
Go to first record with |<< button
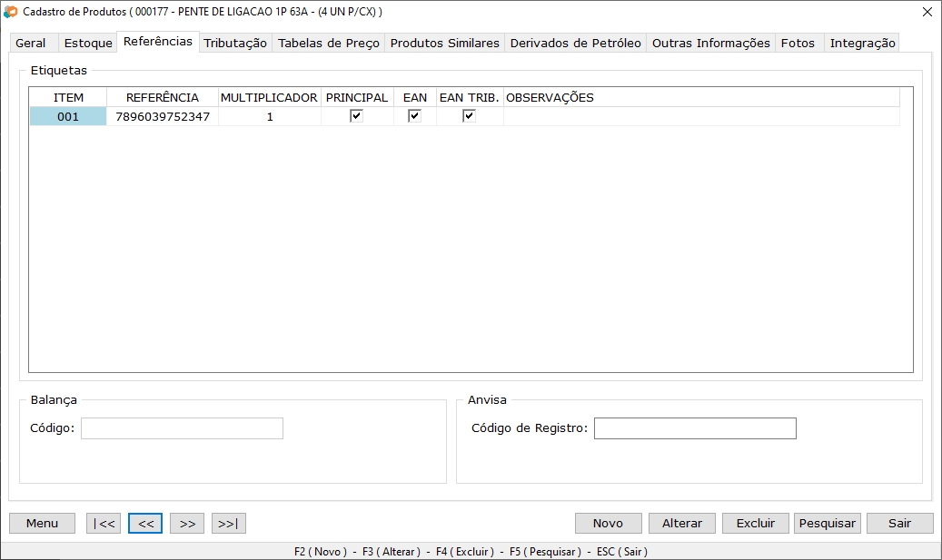pyautogui.click(x=104, y=524)
